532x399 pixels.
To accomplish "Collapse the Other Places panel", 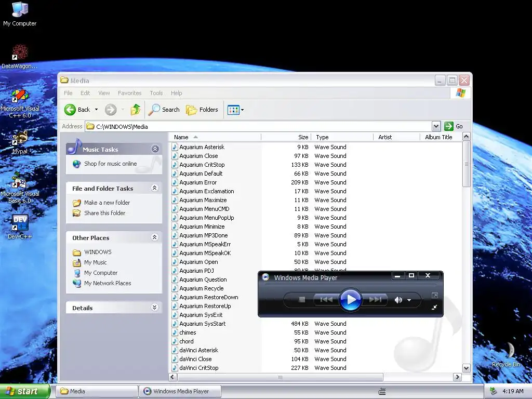I will pyautogui.click(x=155, y=237).
